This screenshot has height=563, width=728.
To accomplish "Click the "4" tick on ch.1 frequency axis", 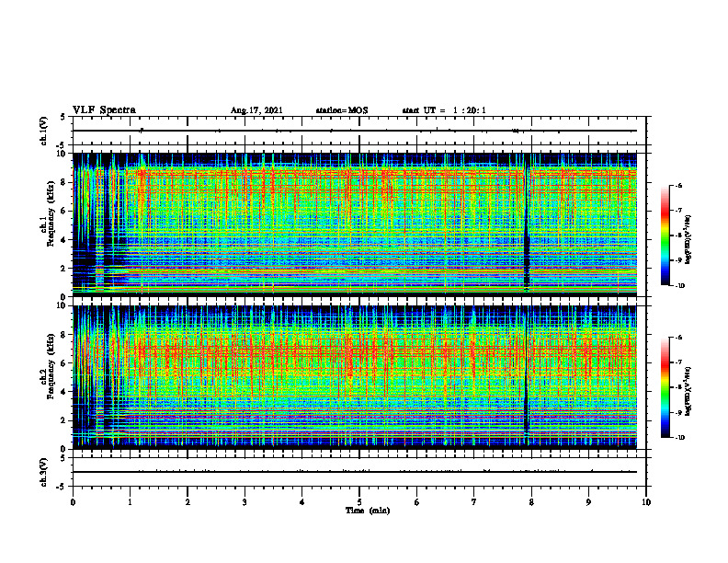I will tap(64, 240).
